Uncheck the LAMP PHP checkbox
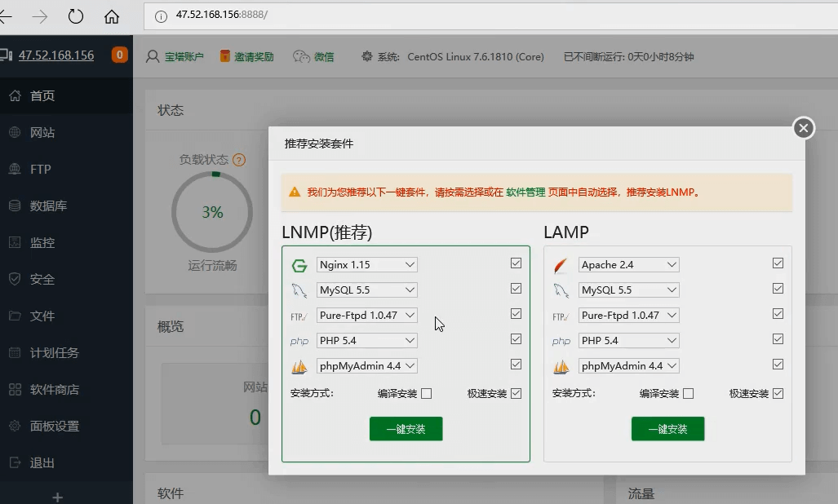The height and width of the screenshot is (504, 838). 778,339
